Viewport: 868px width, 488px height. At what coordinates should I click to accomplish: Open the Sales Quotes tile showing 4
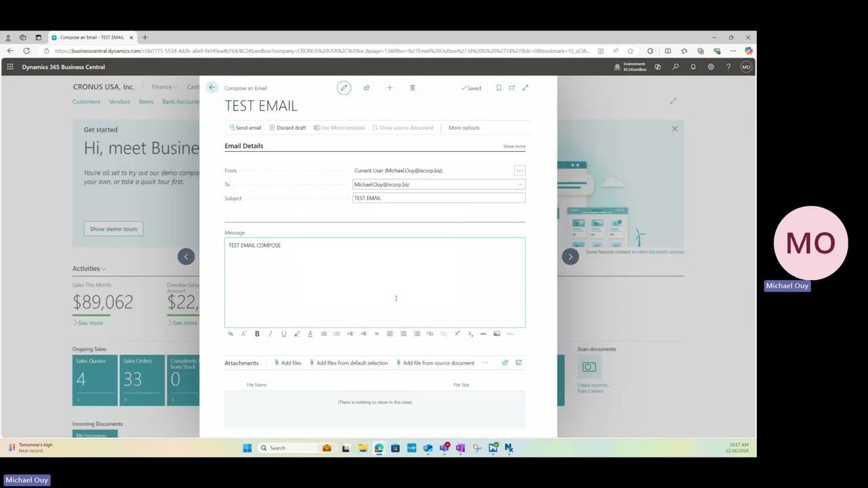click(x=95, y=380)
